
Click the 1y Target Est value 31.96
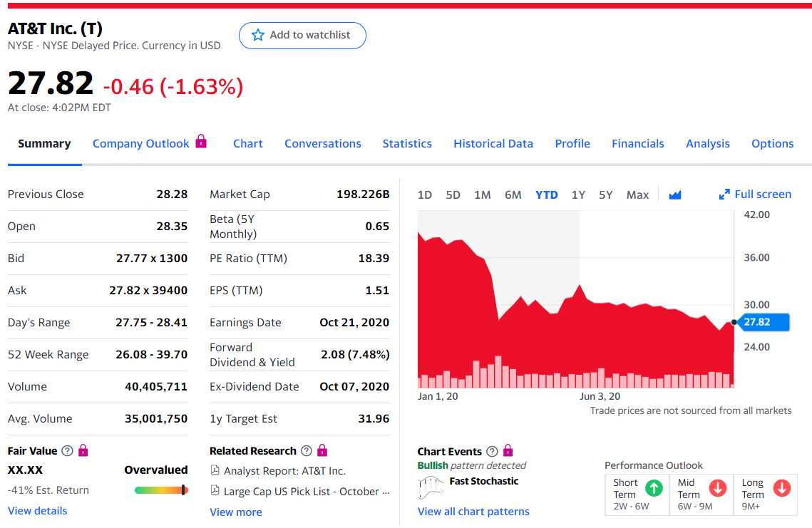coord(374,419)
